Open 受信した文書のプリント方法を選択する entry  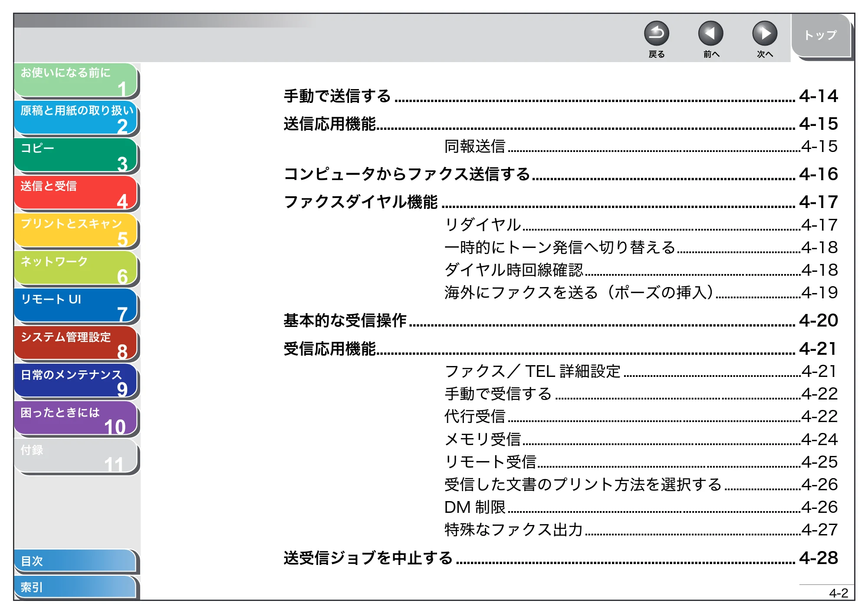pyautogui.click(x=641, y=484)
